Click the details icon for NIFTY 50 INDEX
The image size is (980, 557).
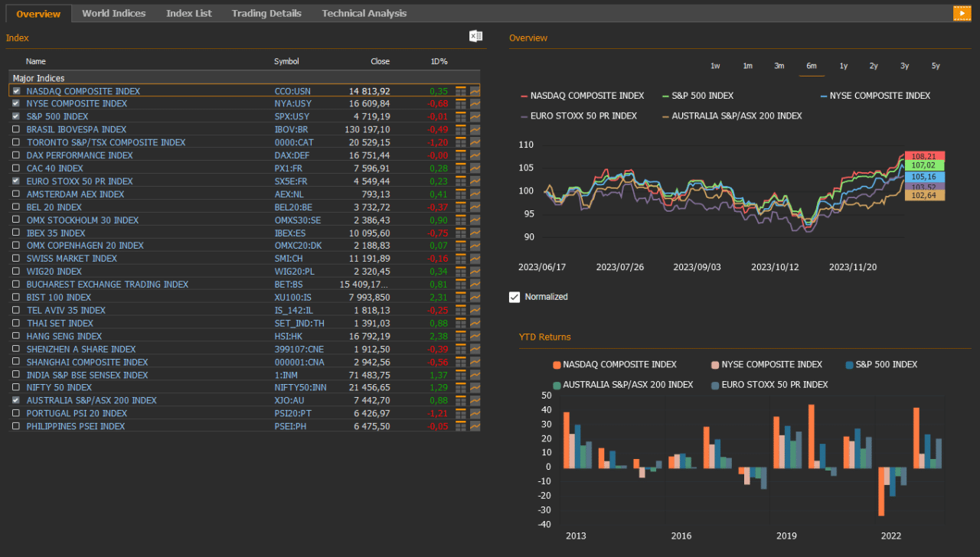pos(462,387)
